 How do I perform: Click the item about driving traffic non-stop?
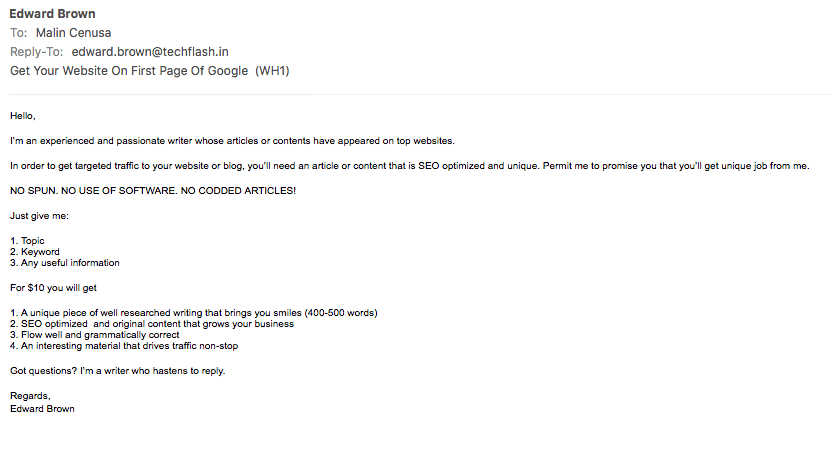[123, 346]
